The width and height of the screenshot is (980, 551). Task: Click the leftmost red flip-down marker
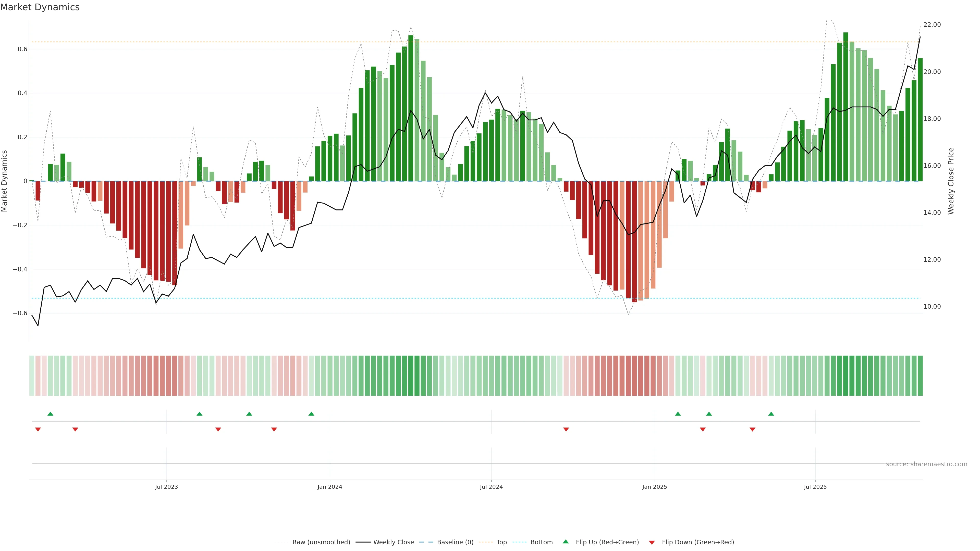pyautogui.click(x=38, y=429)
